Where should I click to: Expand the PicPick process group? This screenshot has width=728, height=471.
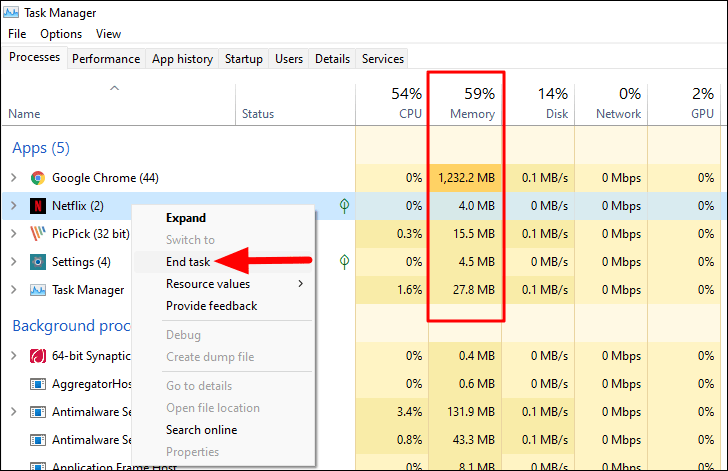(x=13, y=234)
